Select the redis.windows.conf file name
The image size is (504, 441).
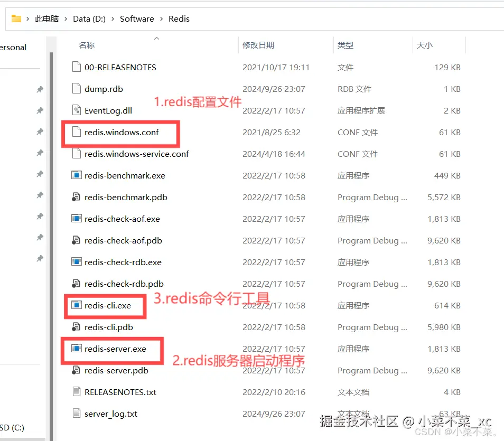(x=122, y=132)
